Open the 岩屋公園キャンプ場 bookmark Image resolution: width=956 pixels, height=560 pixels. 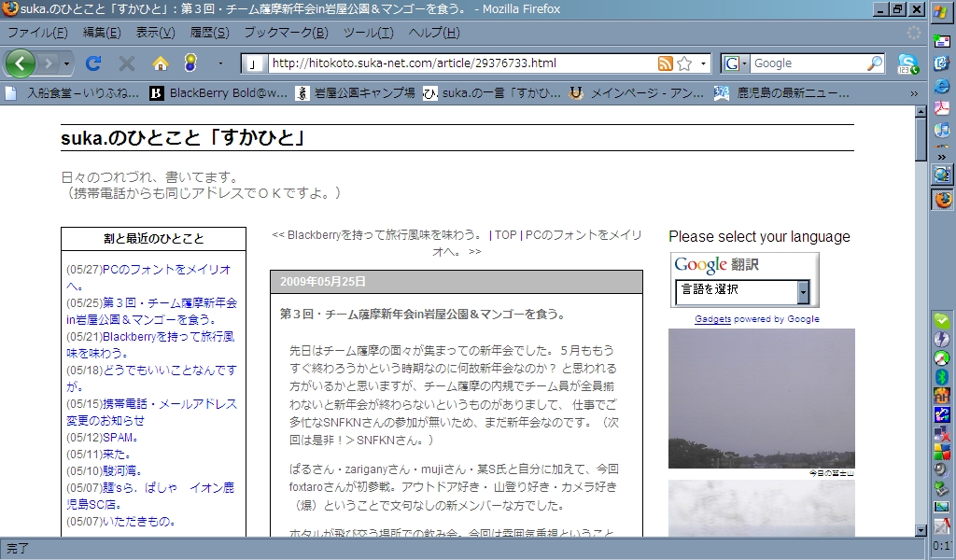[x=355, y=93]
